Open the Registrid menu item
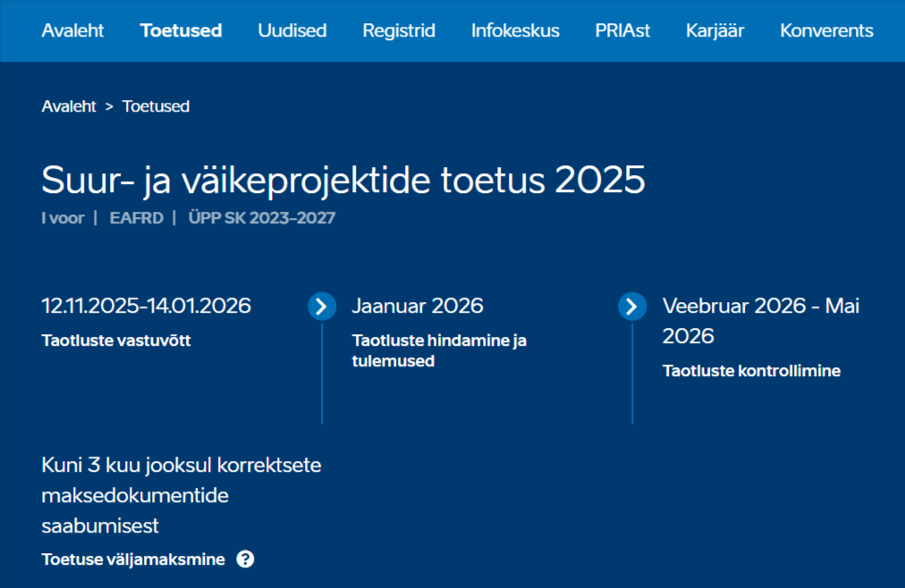The width and height of the screenshot is (905, 588). 399,30
